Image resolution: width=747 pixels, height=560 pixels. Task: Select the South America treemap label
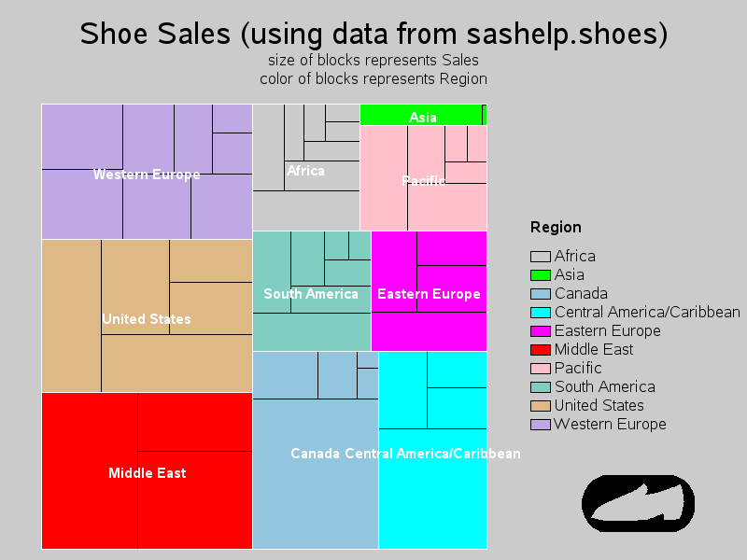[x=311, y=294]
